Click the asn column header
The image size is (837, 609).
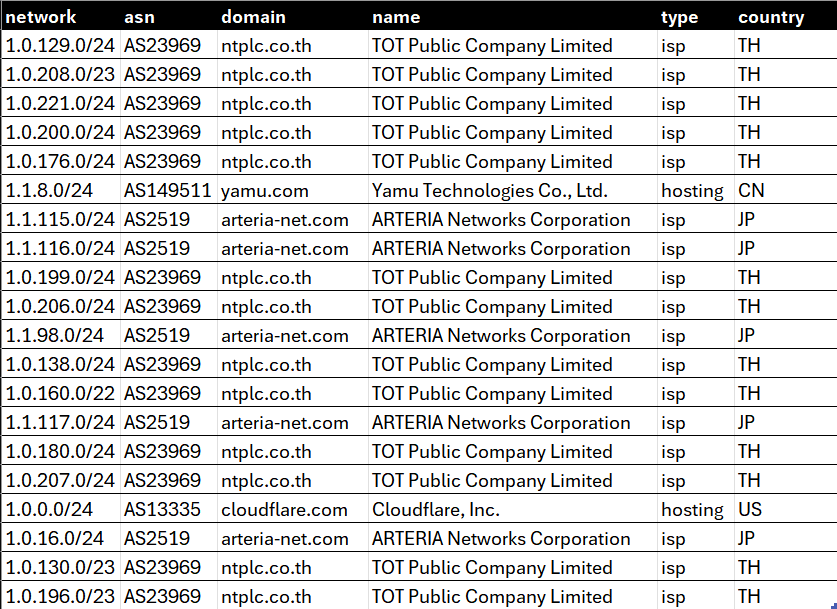(x=141, y=16)
